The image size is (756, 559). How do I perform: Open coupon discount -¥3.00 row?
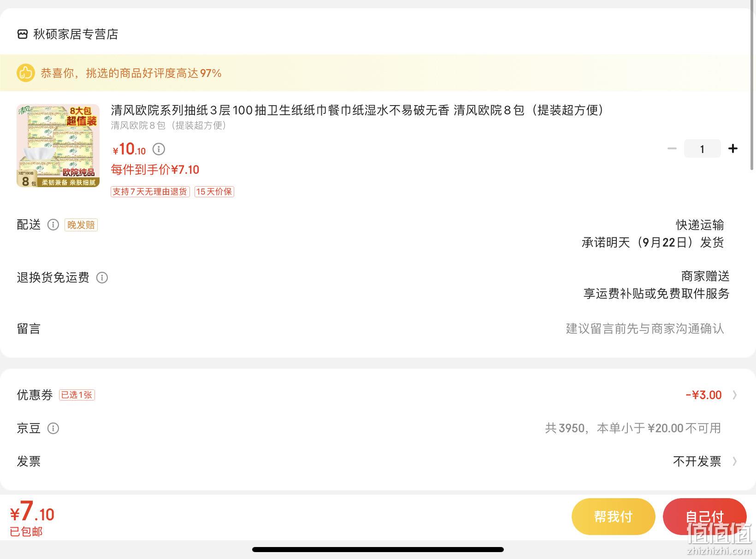(378, 395)
